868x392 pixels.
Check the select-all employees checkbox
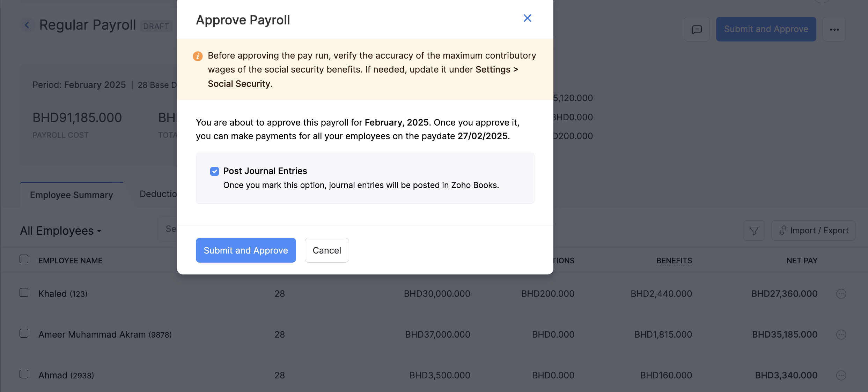23,258
